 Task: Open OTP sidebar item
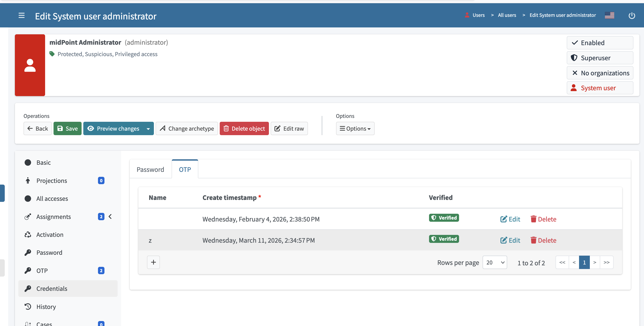point(68,271)
